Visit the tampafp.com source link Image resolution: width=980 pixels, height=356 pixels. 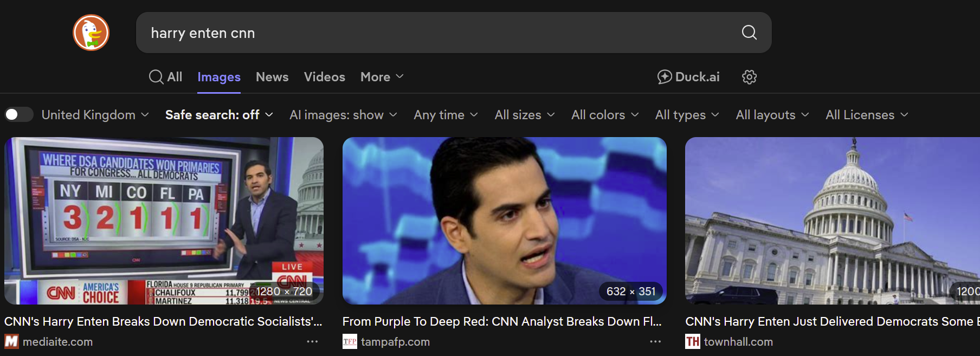(x=395, y=342)
